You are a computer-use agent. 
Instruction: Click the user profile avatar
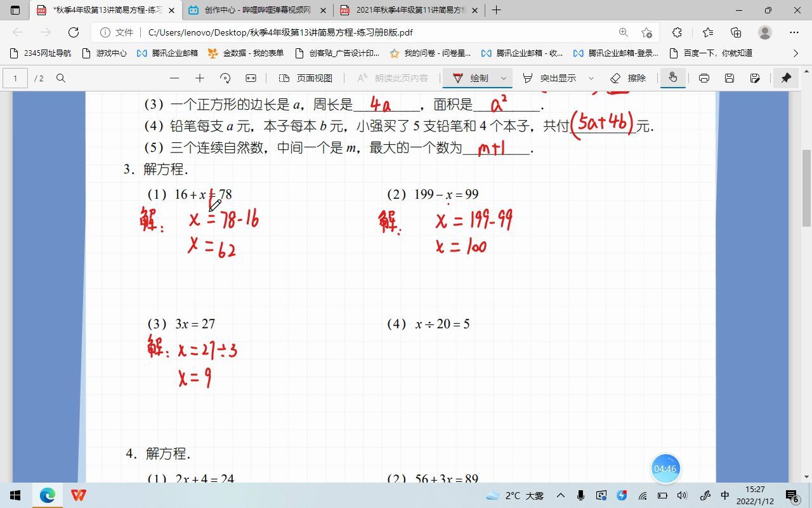pyautogui.click(x=765, y=32)
